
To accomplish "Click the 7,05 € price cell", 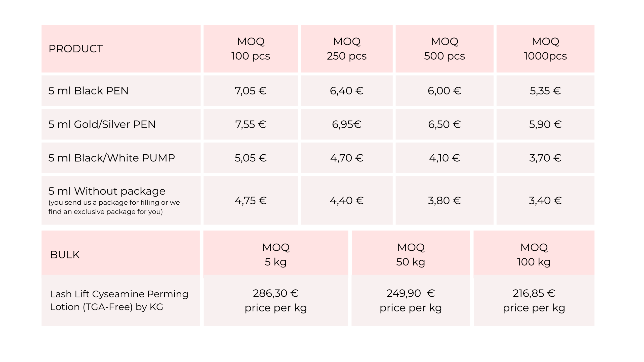I will tap(251, 91).
